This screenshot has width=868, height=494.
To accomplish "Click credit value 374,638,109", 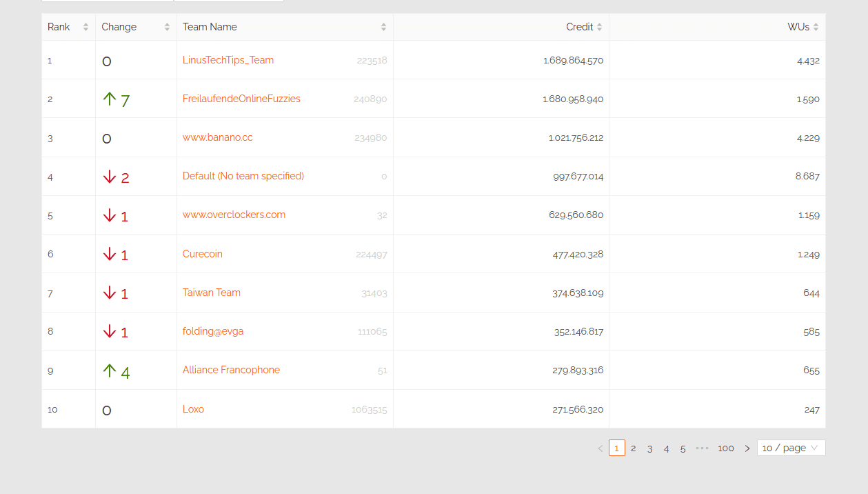I will tap(578, 293).
